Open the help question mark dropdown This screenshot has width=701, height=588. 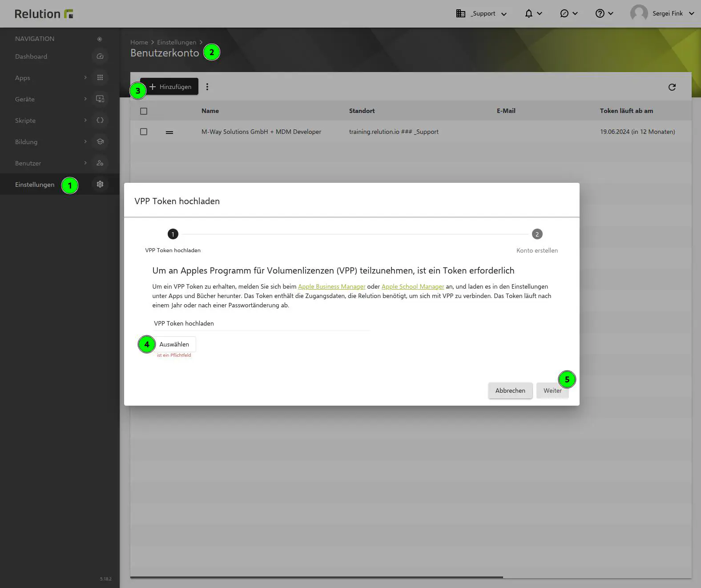604,14
